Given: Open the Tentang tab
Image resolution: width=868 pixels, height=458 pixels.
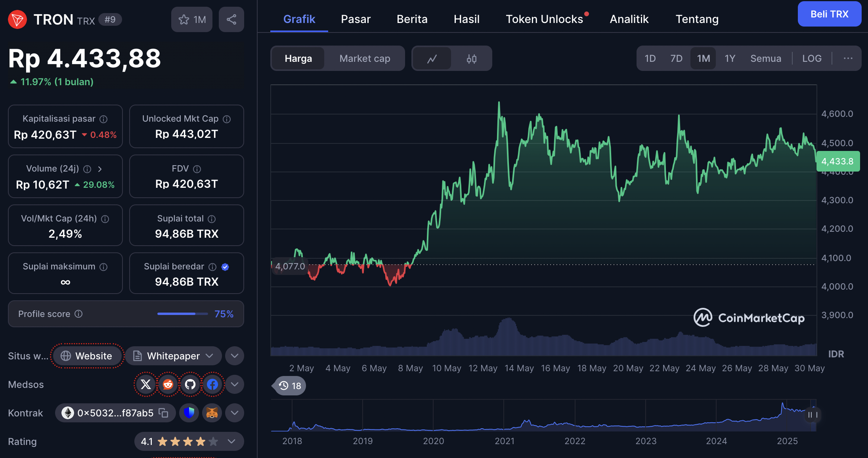Looking at the screenshot, I should click(x=697, y=19).
